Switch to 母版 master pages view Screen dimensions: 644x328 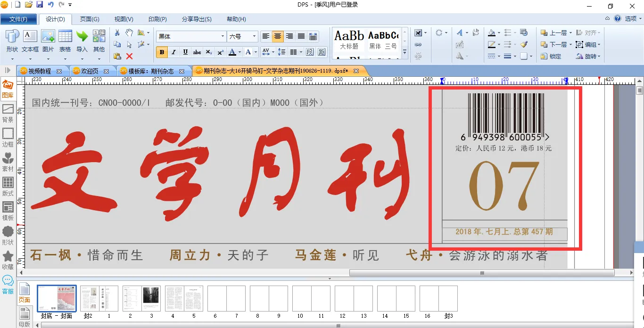tap(24, 317)
